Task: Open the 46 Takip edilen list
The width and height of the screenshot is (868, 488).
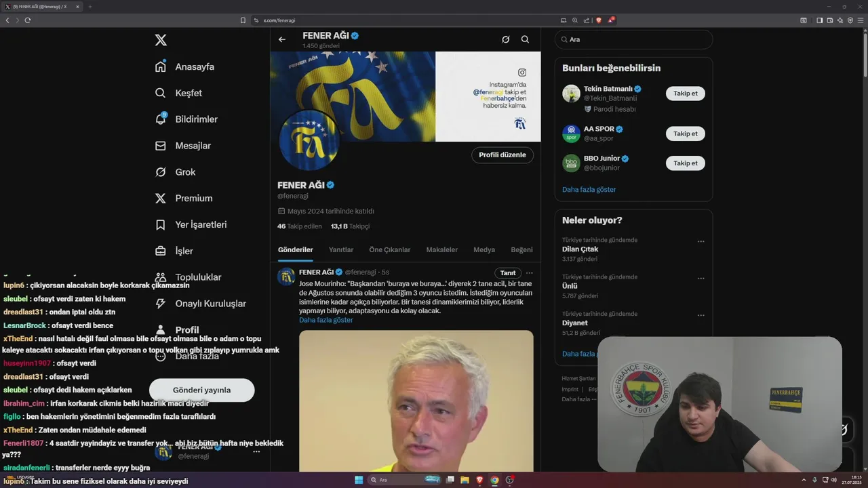Action: [300, 226]
